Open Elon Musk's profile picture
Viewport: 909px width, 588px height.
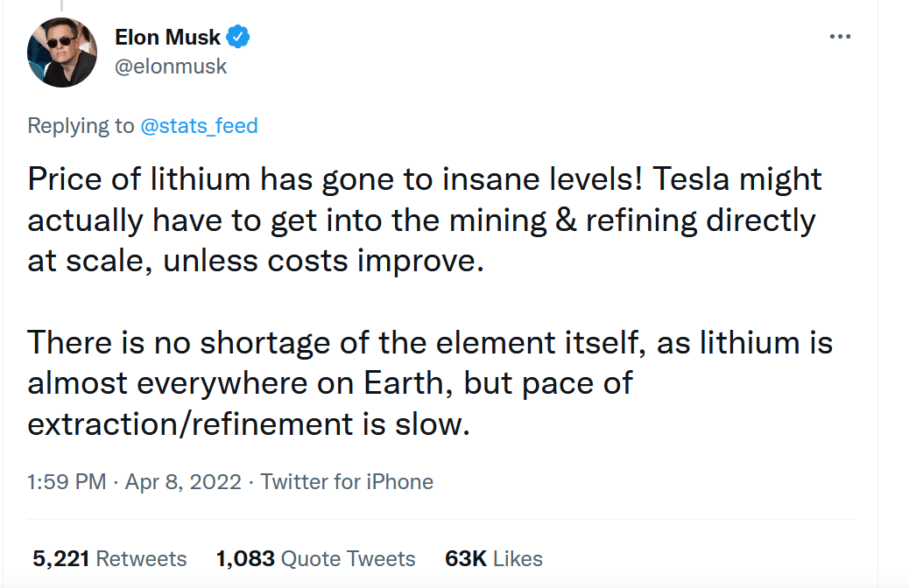tap(62, 52)
